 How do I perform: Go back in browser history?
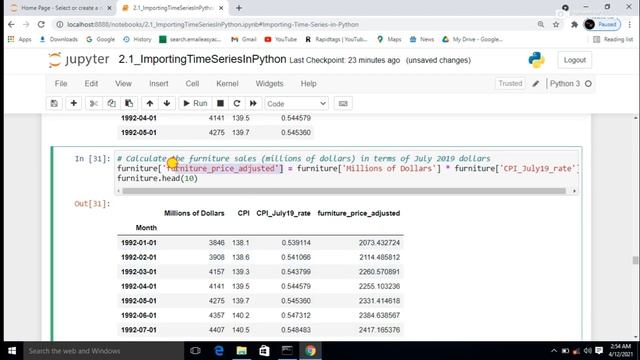(11, 24)
